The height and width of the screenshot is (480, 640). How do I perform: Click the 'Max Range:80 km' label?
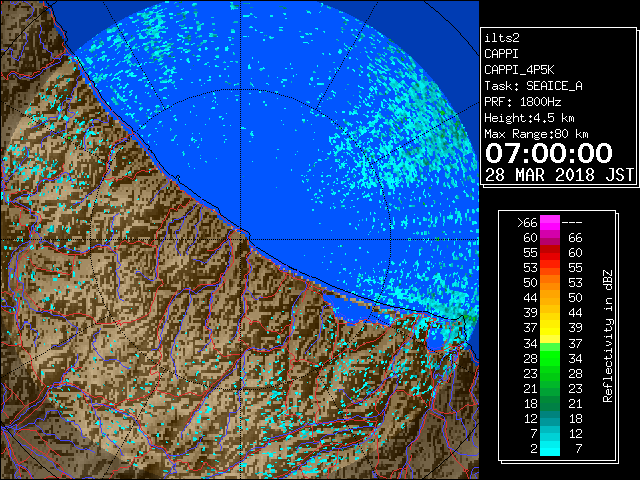[536, 134]
